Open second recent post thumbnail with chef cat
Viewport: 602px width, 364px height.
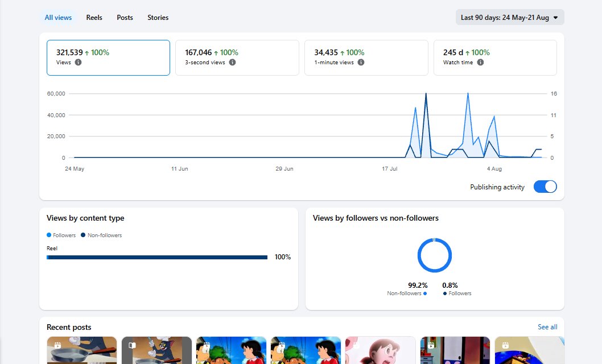pyautogui.click(x=156, y=350)
